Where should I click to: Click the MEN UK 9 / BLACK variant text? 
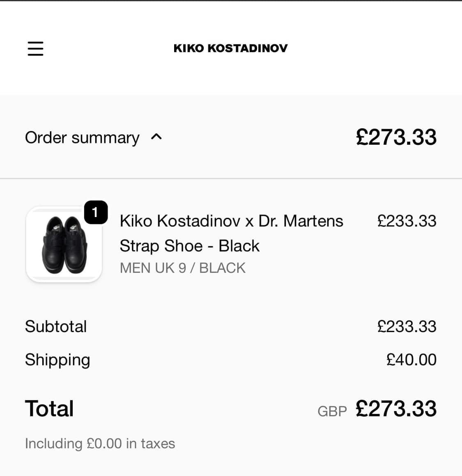(x=182, y=268)
